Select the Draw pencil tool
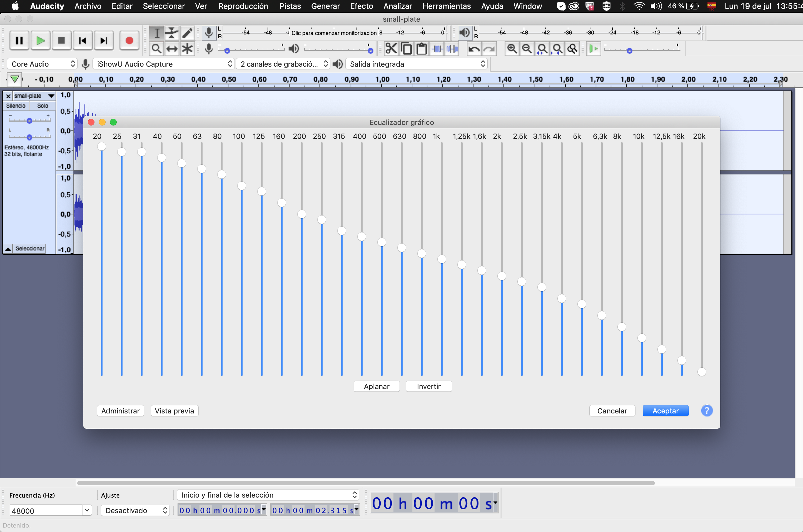 (x=187, y=33)
